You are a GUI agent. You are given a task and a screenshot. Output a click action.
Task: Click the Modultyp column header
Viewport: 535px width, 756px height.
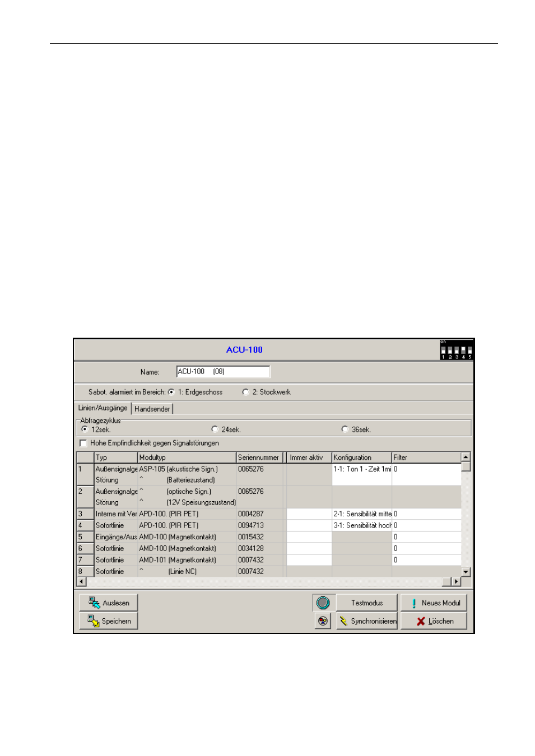click(x=187, y=458)
